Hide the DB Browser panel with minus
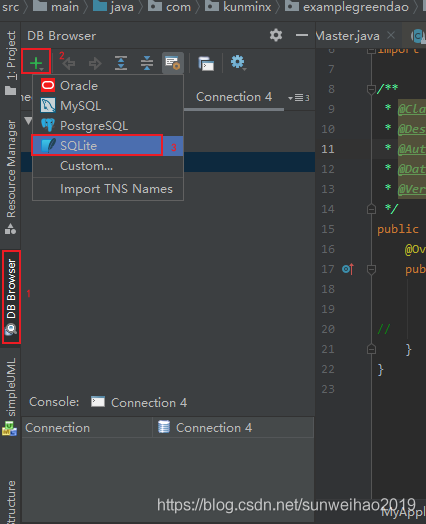 tap(302, 35)
